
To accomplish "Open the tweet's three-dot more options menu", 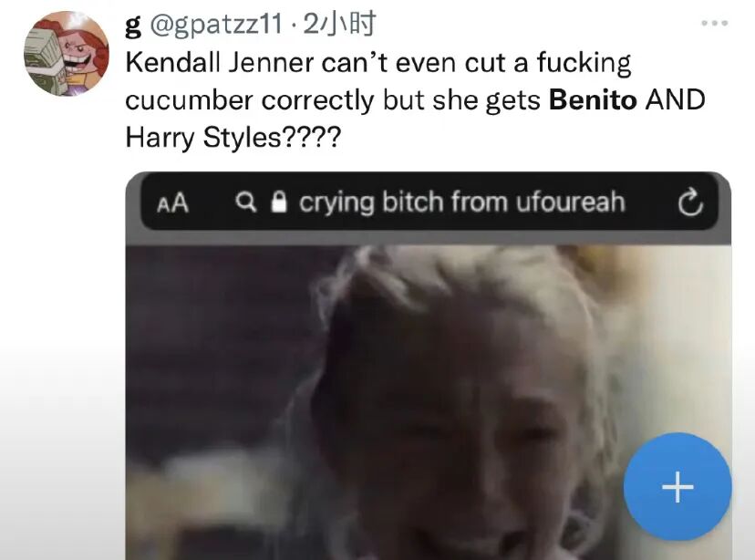I will point(715,23).
